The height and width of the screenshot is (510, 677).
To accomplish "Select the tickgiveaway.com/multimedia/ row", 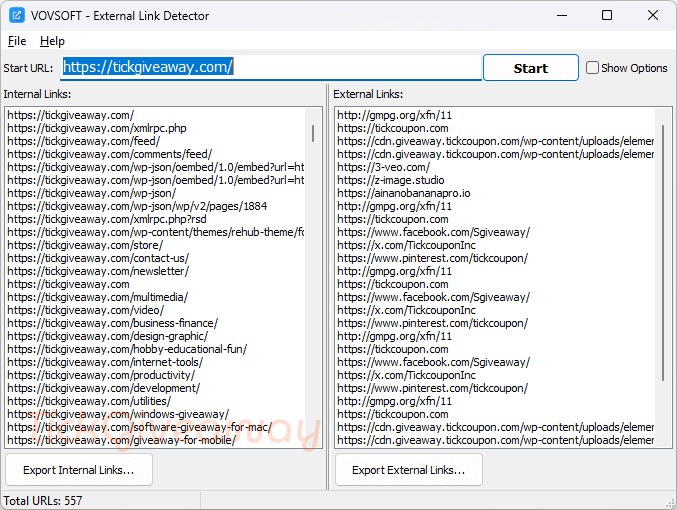I will point(155,297).
